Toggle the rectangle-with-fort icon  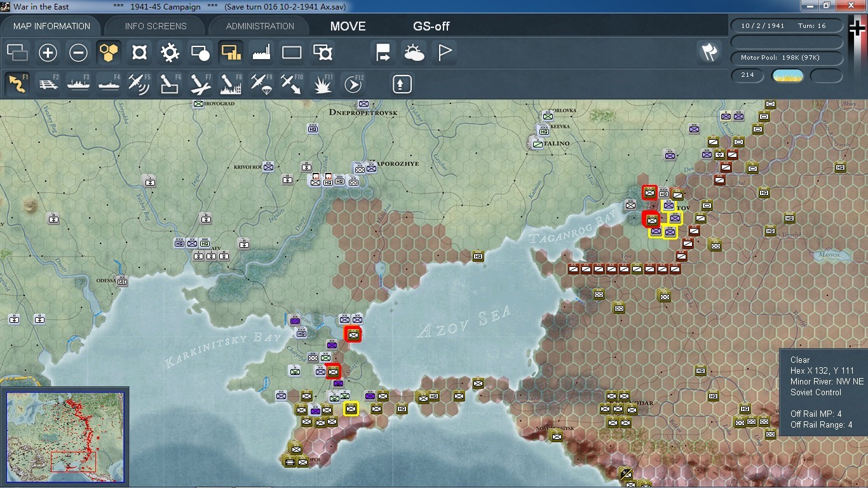[322, 53]
